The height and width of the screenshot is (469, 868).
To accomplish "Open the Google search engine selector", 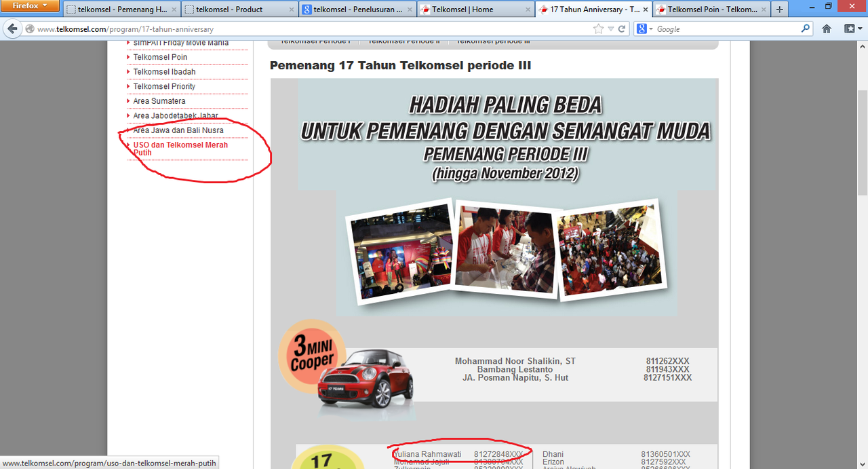I will coord(645,29).
